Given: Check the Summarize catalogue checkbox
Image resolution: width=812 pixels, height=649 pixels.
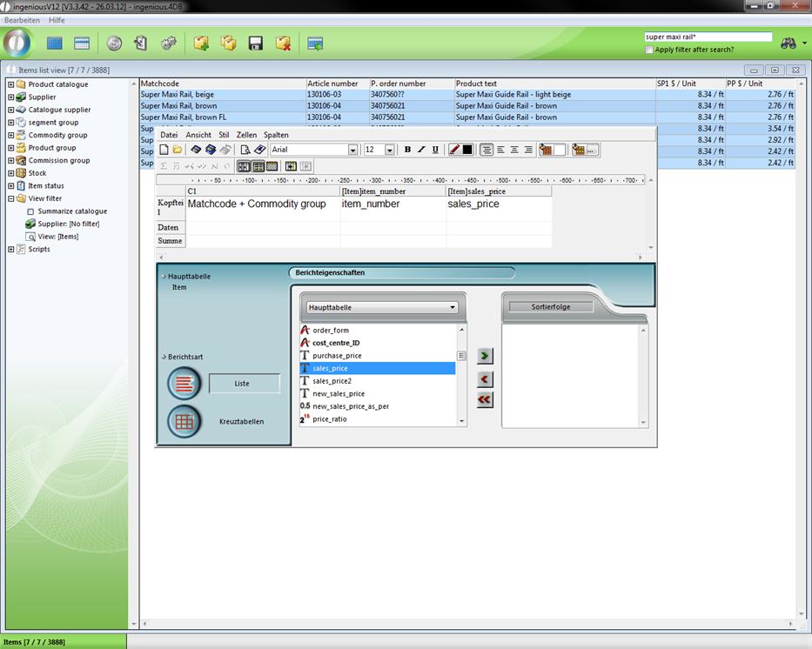Looking at the screenshot, I should pyautogui.click(x=30, y=211).
